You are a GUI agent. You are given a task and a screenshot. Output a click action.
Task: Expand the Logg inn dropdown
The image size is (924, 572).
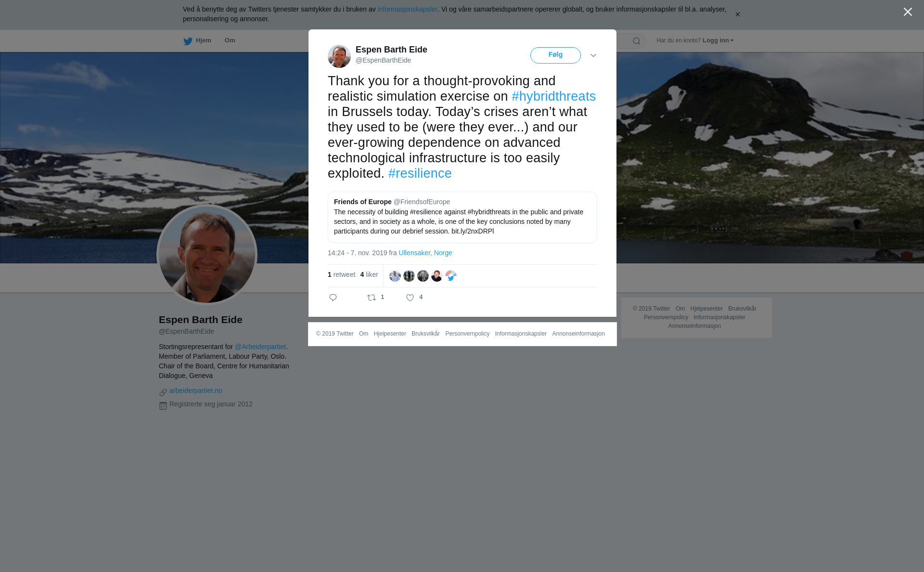pyautogui.click(x=718, y=40)
